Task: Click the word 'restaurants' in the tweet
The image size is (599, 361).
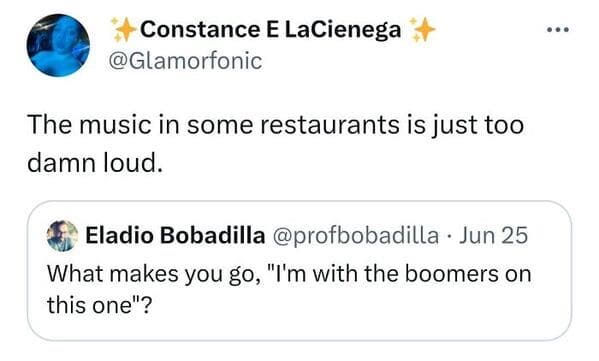Action: (x=330, y=125)
